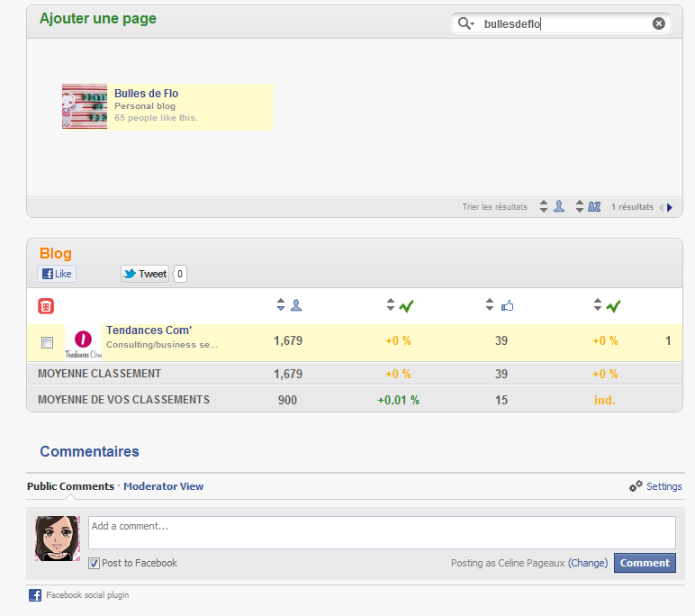The height and width of the screenshot is (616, 695).
Task: Sort search results alphabetically arrows
Action: coord(579,206)
